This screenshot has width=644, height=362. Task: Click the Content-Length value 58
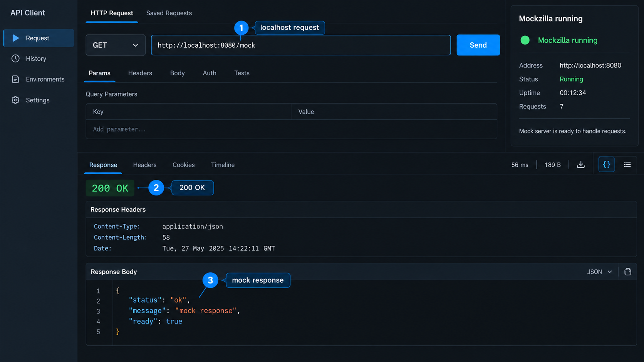(x=166, y=237)
